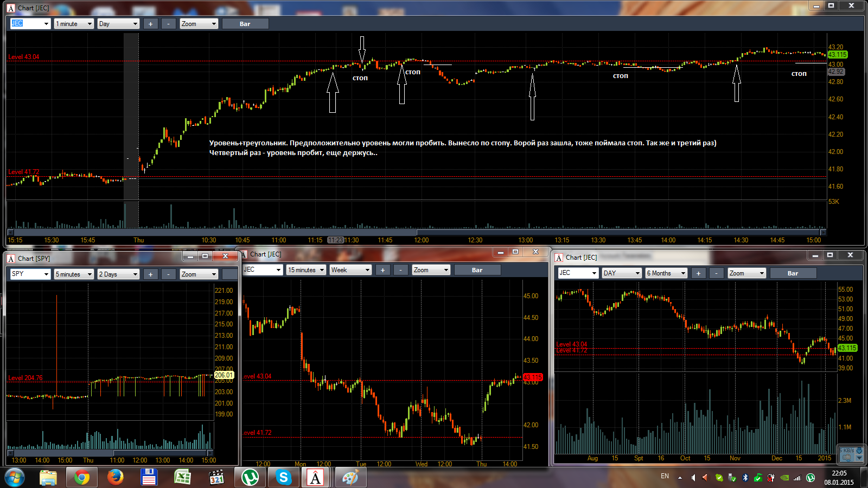Click the EN language indicator
This screenshot has height=488, width=868.
pyautogui.click(x=665, y=476)
